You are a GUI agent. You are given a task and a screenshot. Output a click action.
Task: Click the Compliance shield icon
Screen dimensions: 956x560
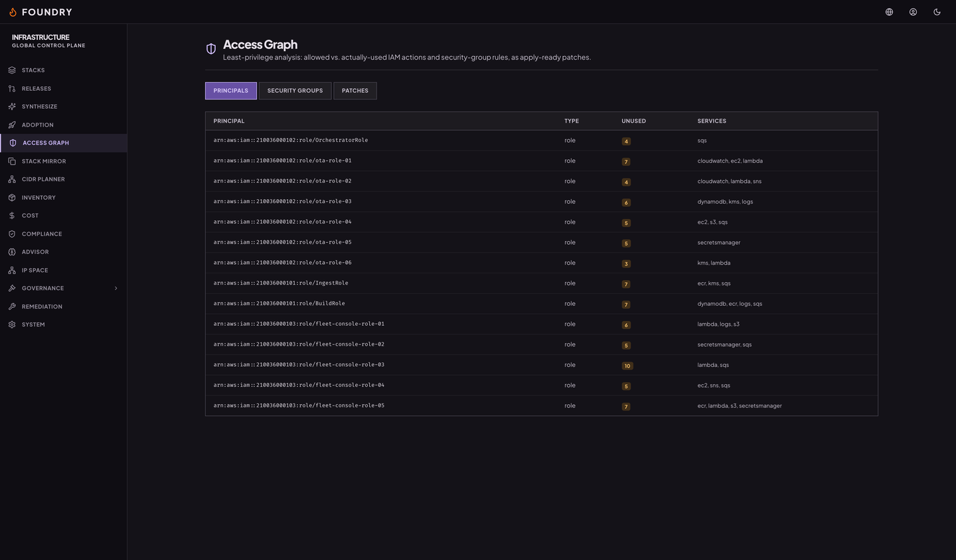pyautogui.click(x=12, y=234)
